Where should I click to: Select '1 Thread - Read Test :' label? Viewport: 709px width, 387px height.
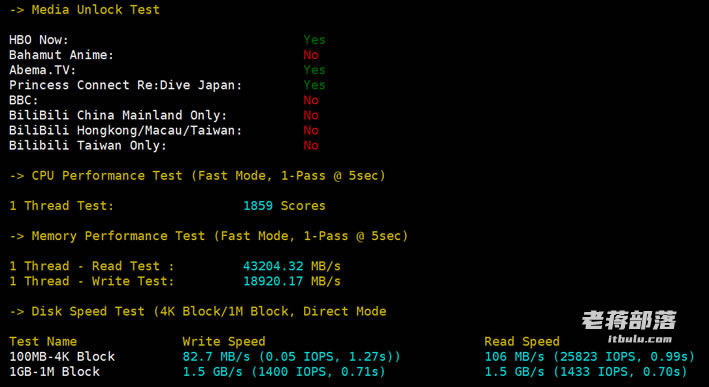click(92, 266)
